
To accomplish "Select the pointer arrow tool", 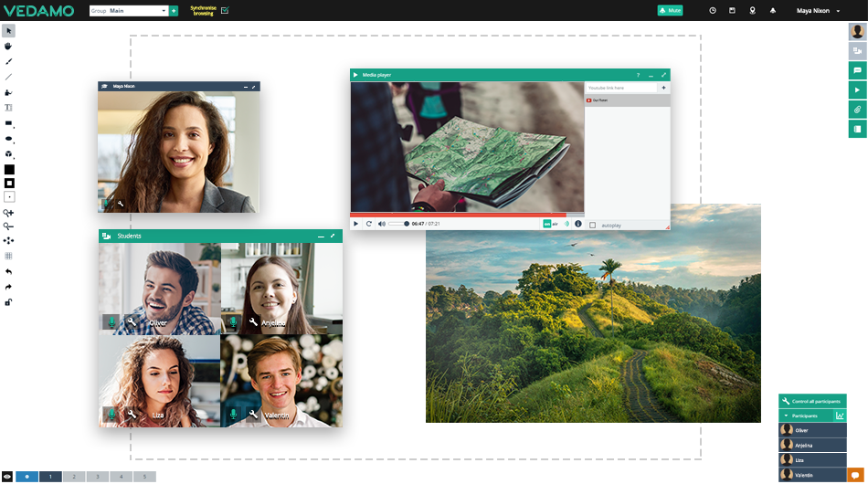I will point(8,31).
